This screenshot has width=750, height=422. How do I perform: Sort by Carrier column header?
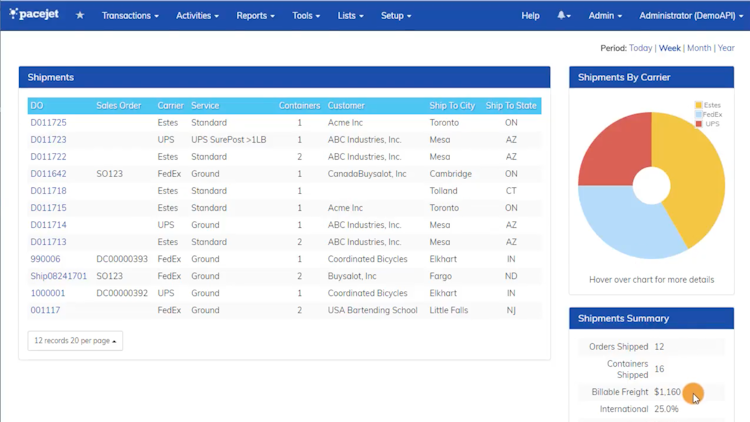tap(170, 105)
